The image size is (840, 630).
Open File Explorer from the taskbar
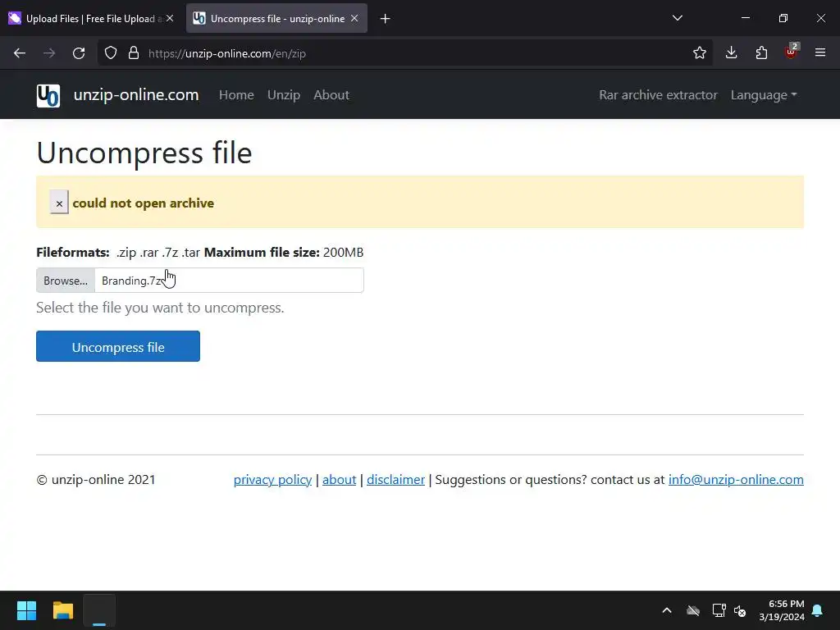pyautogui.click(x=62, y=609)
